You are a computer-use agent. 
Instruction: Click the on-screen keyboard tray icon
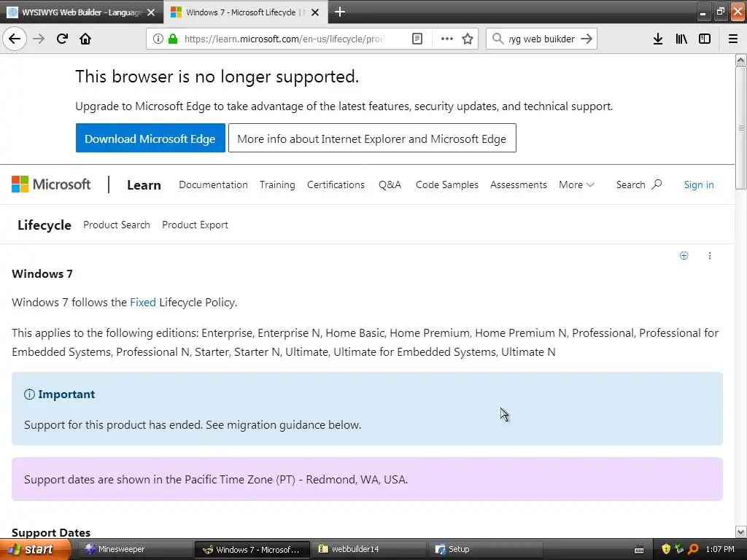pyautogui.click(x=639, y=550)
